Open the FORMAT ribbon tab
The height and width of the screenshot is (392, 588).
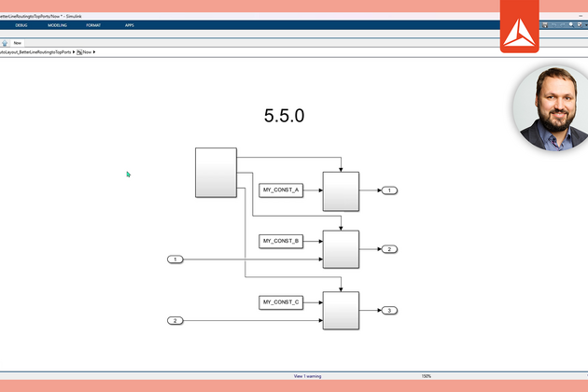pos(93,25)
